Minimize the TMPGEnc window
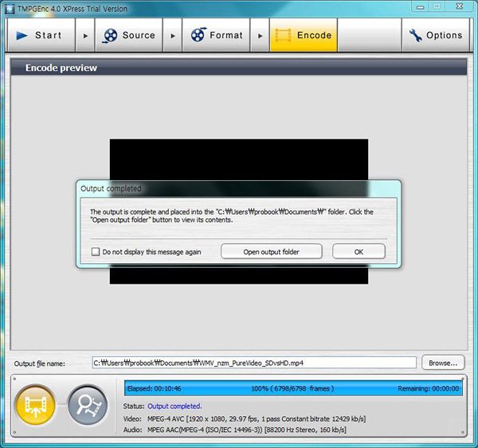The image size is (478, 448). [x=419, y=7]
